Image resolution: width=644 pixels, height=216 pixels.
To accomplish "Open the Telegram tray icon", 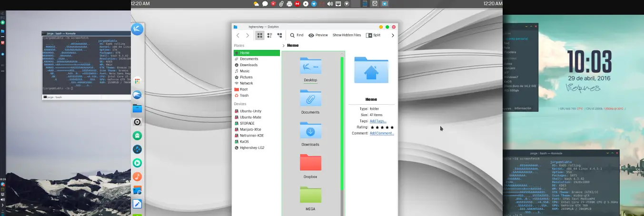I will 314,3.
